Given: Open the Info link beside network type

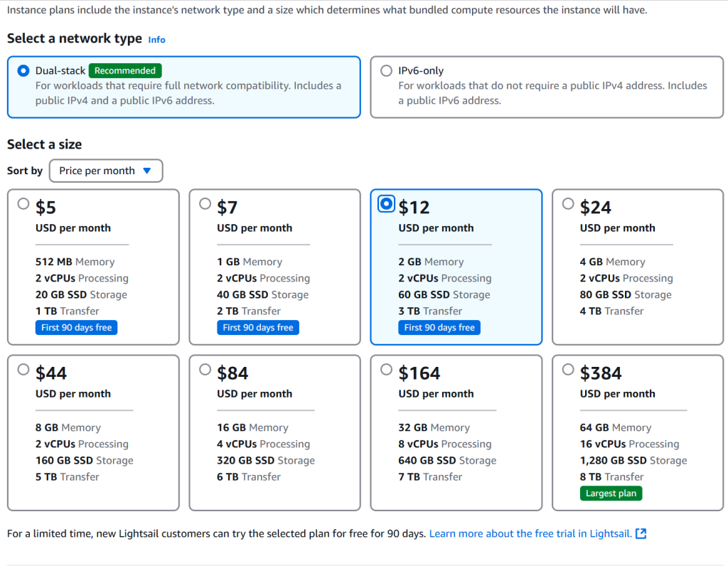Looking at the screenshot, I should tap(156, 40).
